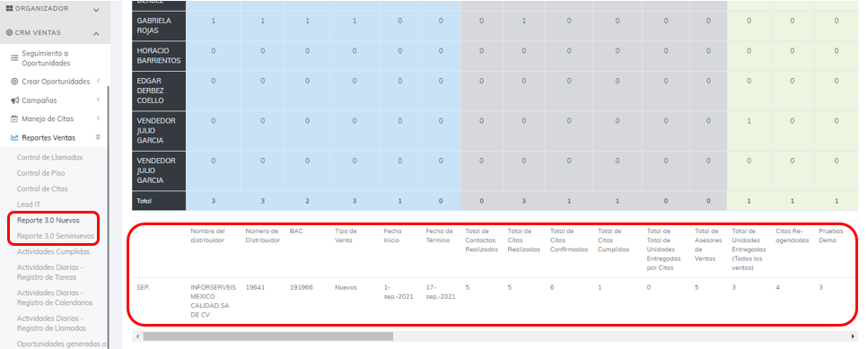The width and height of the screenshot is (868, 349).
Task: Open Control de Piso report
Action: pyautogui.click(x=41, y=173)
